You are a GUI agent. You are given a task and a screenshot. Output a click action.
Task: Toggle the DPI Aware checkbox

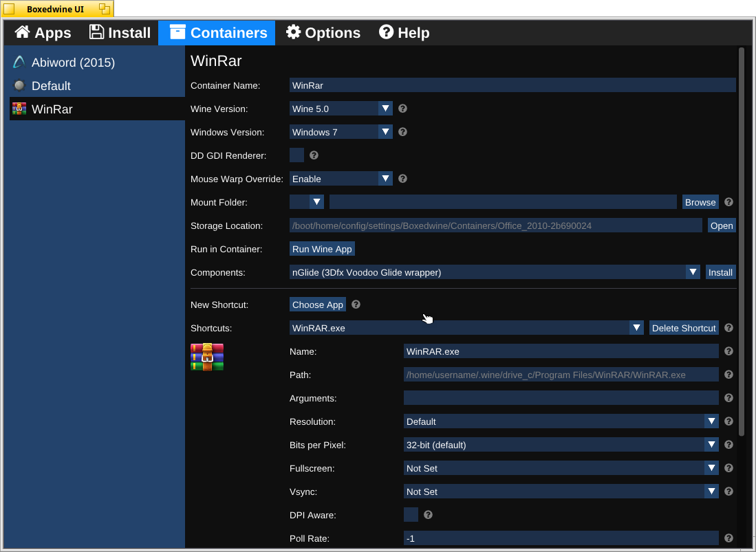(411, 515)
